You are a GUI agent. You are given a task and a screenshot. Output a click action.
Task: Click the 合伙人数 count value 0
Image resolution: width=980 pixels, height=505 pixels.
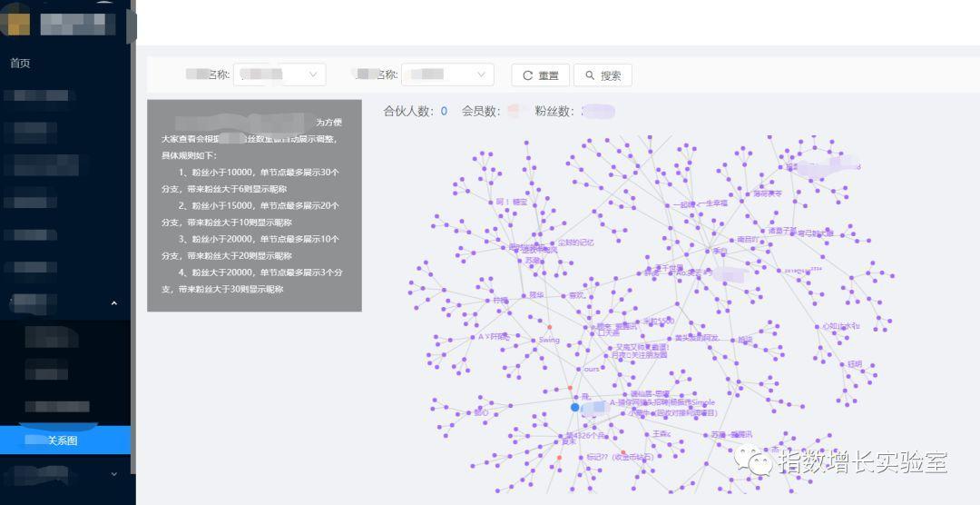pyautogui.click(x=444, y=112)
